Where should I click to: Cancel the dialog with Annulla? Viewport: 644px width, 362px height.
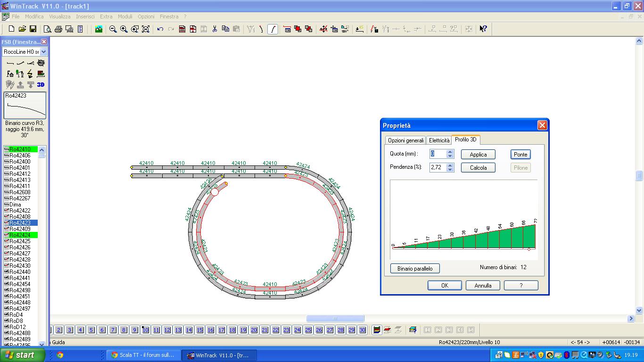pos(483,286)
